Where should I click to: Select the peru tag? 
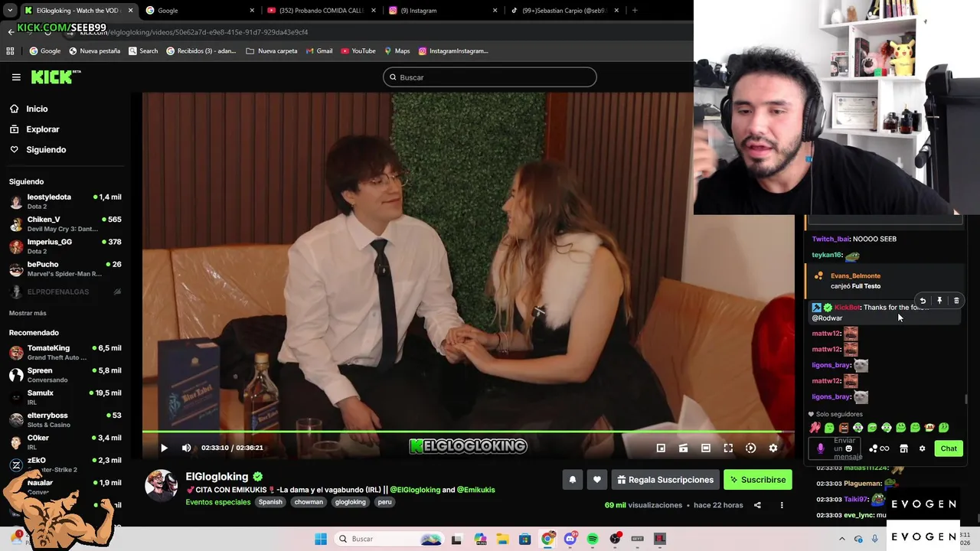(384, 502)
